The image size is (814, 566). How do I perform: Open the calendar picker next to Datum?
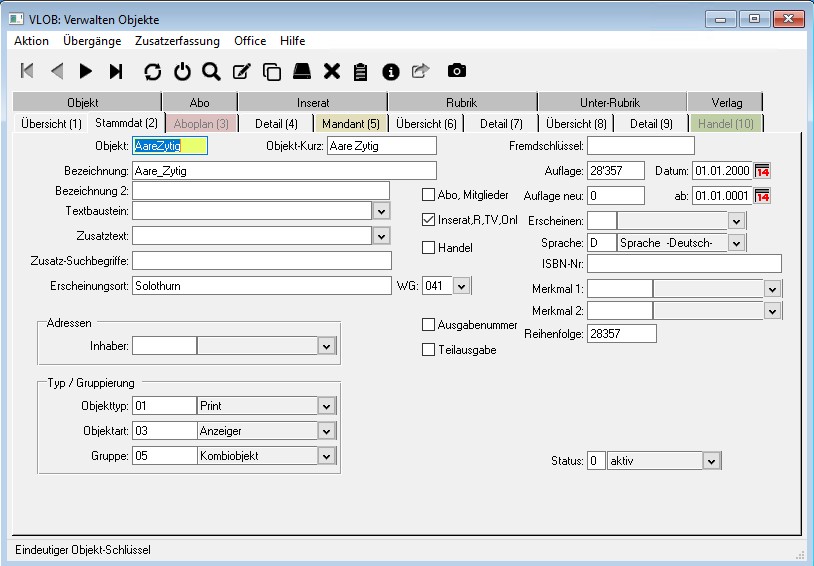click(762, 170)
